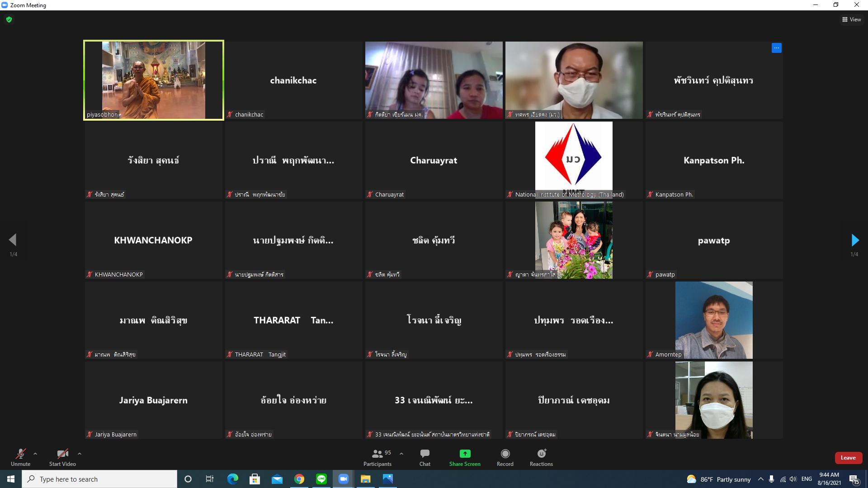Open LINE app from the taskbar
The height and width of the screenshot is (488, 868).
pyautogui.click(x=321, y=479)
